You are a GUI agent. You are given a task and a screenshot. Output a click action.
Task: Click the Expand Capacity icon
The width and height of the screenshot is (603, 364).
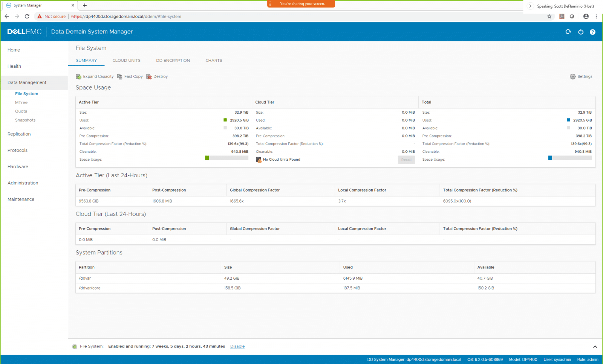click(78, 76)
